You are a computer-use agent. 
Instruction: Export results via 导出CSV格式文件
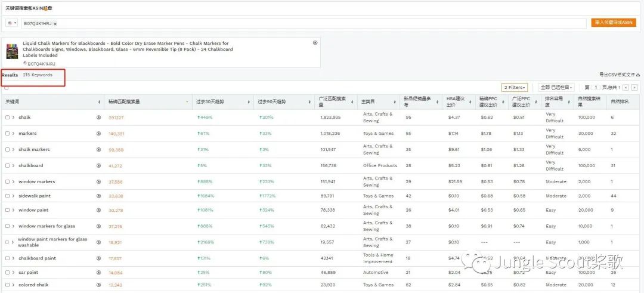pos(620,75)
